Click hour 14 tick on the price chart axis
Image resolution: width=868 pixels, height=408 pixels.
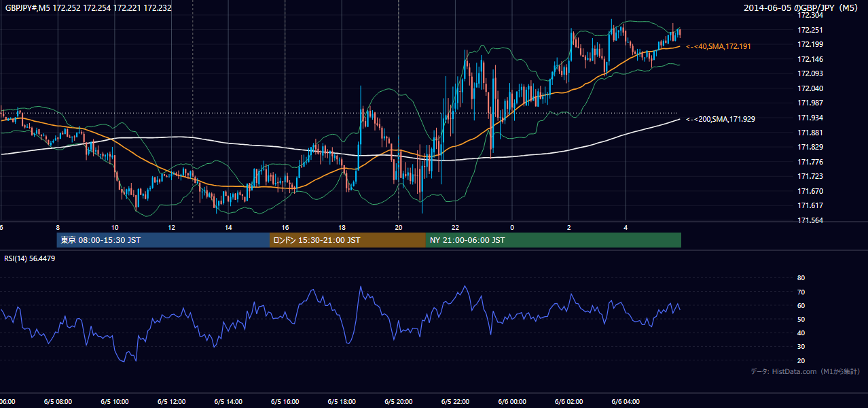click(x=228, y=227)
